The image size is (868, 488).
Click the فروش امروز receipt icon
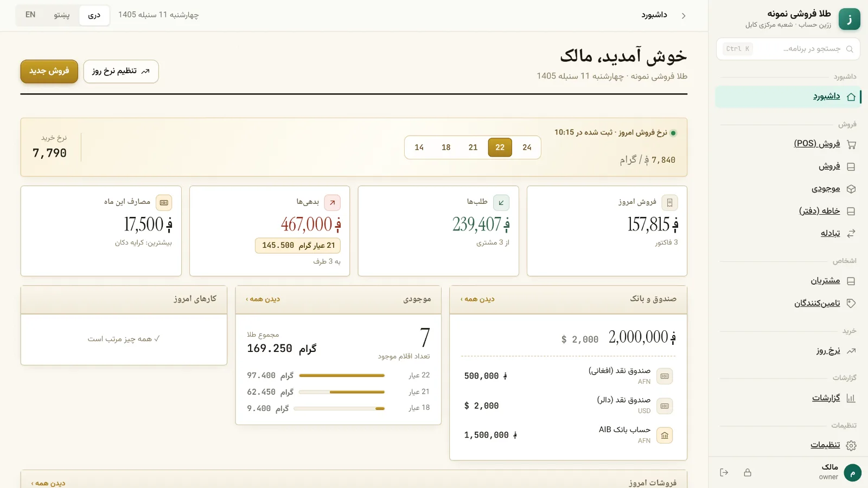pos(670,203)
